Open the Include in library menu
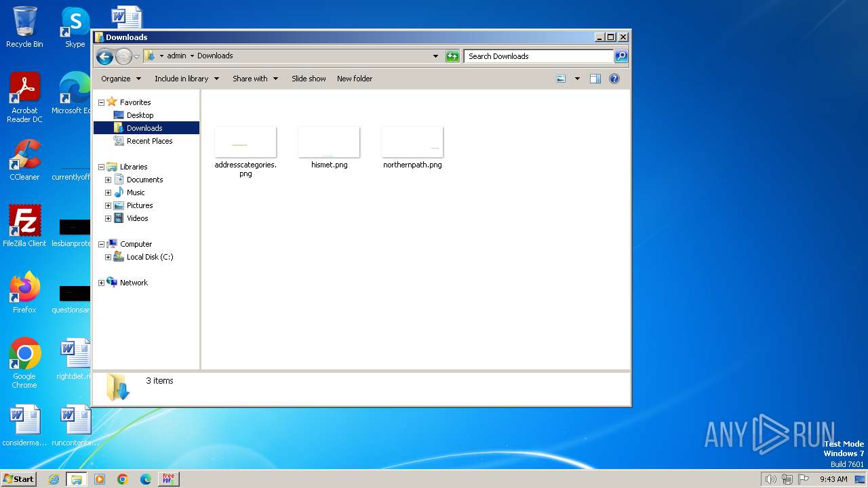Screen dimensions: 868x488 click(x=186, y=79)
